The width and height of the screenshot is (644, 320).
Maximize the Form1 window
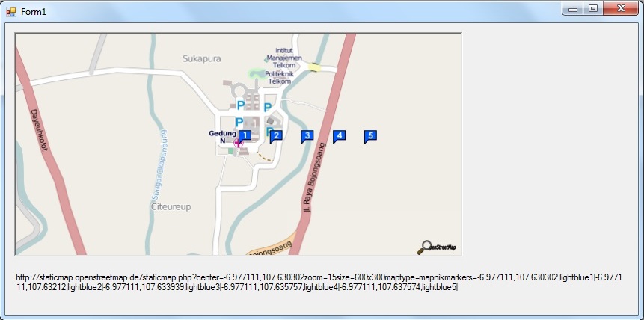[593, 8]
